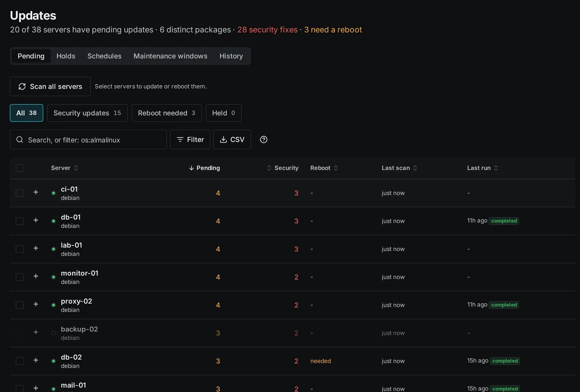Filter by Reboot needed 3
Image resolution: width=580 pixels, height=392 pixels.
click(x=166, y=113)
